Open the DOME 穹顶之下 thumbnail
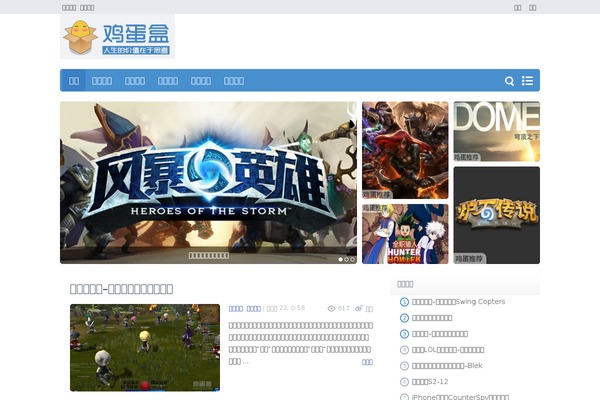The image size is (600, 400). click(497, 131)
